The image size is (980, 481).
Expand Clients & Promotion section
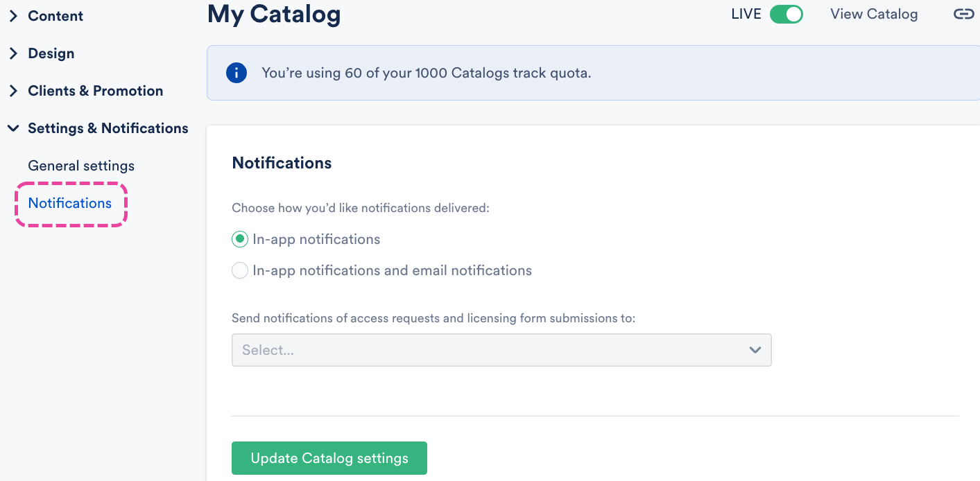95,91
